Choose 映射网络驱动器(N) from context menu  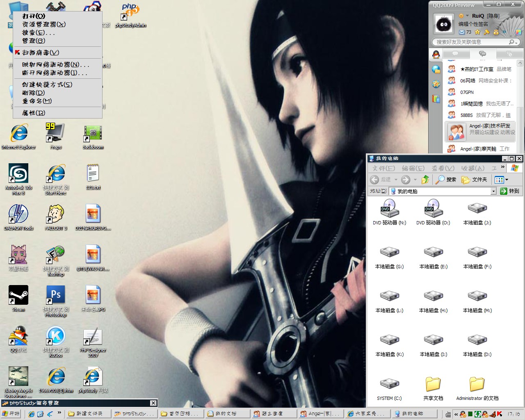57,64
